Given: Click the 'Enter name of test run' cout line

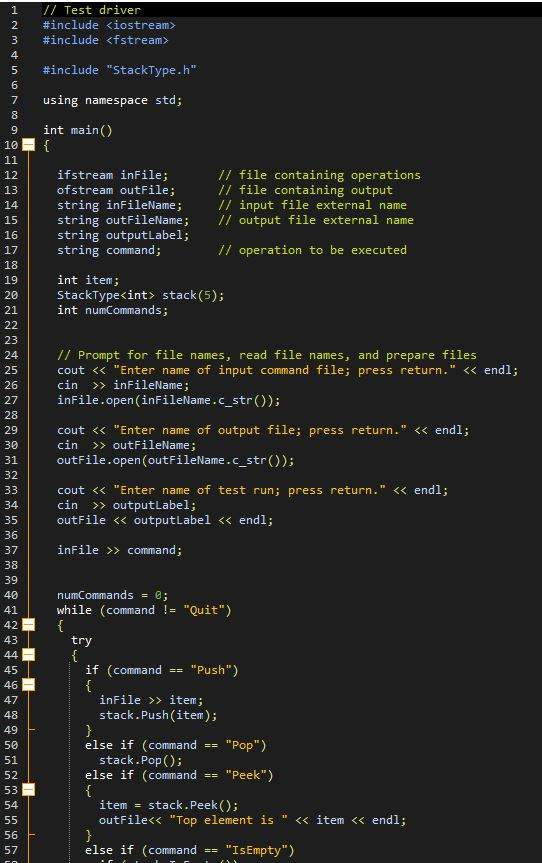Looking at the screenshot, I should pos(253,490).
